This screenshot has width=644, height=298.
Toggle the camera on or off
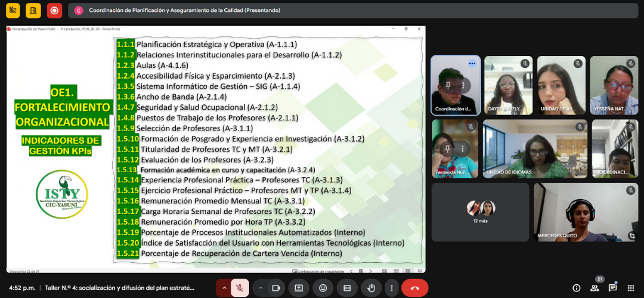click(x=276, y=288)
